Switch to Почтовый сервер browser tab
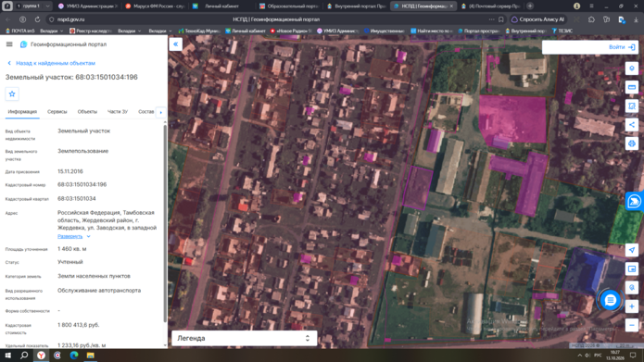The width and height of the screenshot is (644, 362). (x=491, y=6)
